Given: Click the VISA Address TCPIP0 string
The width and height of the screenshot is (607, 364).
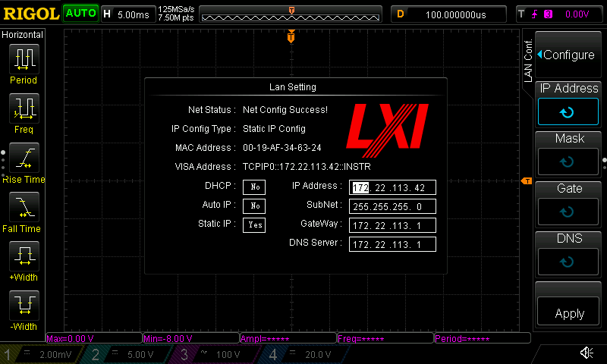Looking at the screenshot, I should pyautogui.click(x=307, y=167).
